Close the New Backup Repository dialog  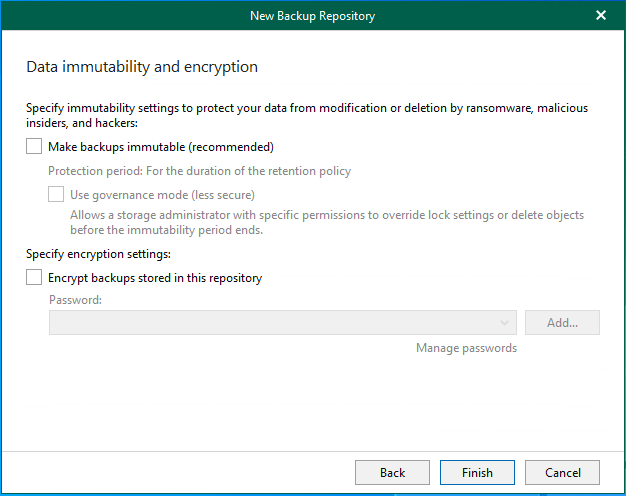click(x=600, y=15)
